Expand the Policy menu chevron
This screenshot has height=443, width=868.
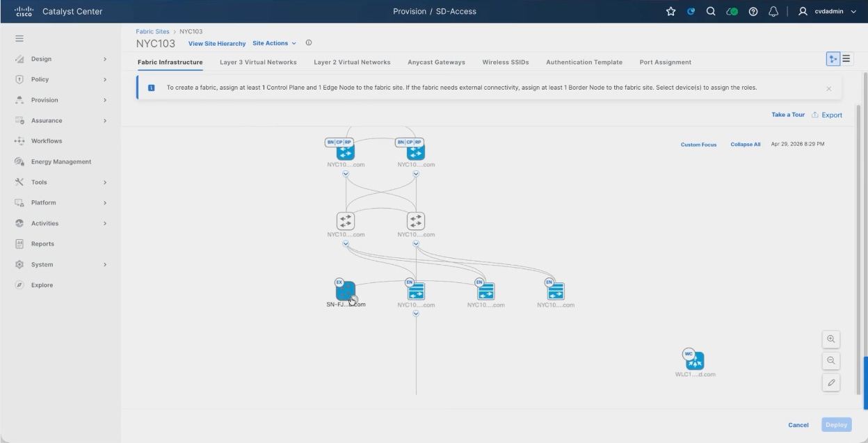click(x=105, y=79)
